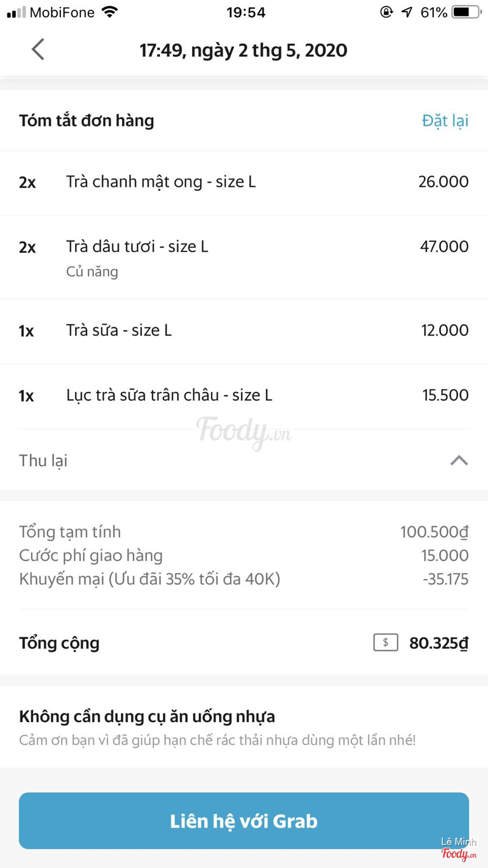This screenshot has height=868, width=488.
Task: Select the Trà sữa size L item
Action: coord(119,331)
